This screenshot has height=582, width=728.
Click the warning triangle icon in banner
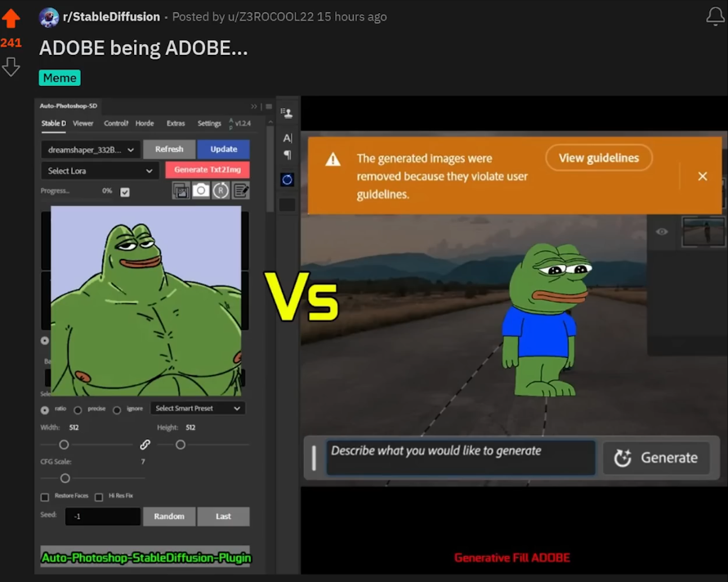[x=333, y=159]
